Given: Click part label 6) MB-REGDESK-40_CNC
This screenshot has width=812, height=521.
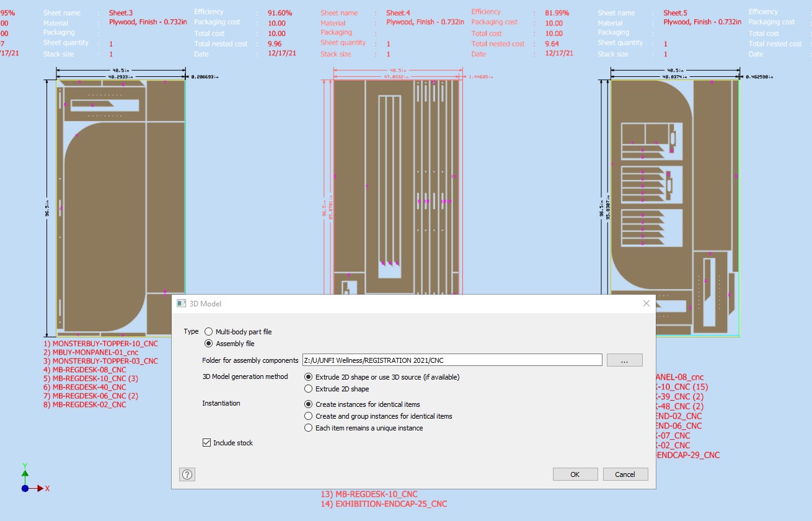Looking at the screenshot, I should 84,387.
